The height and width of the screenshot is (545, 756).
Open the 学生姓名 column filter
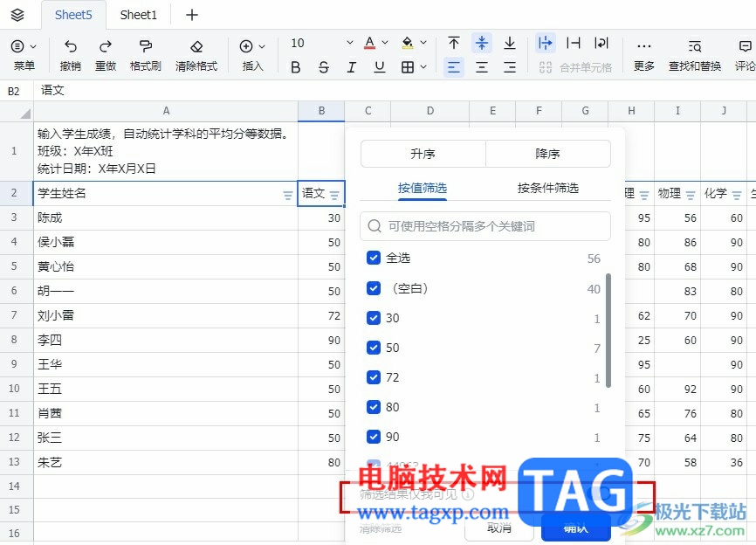(x=287, y=195)
